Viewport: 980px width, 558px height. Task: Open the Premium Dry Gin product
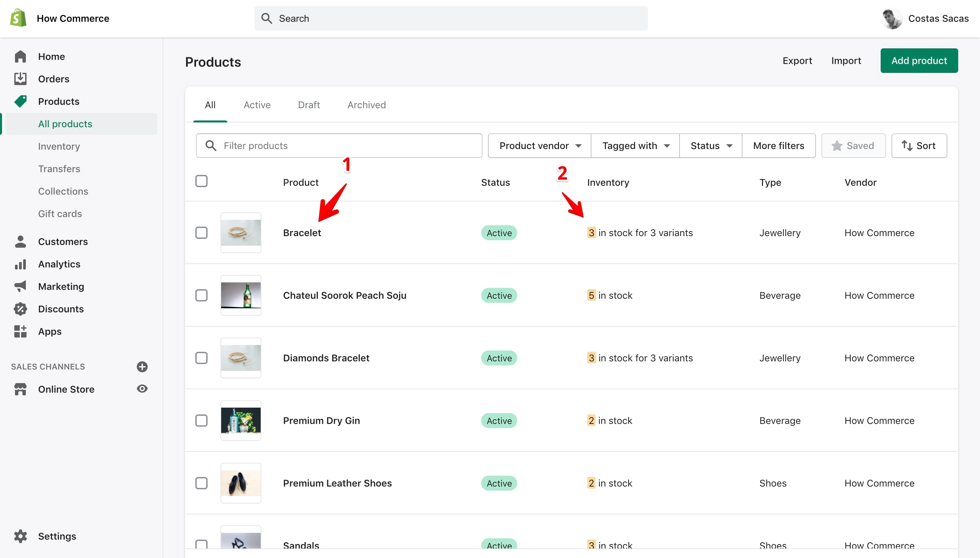[321, 421]
